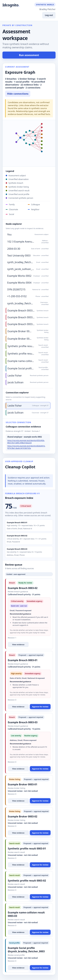This screenshot has height=980, width=58.
Task: Click the SYNTHETIC WORLD badge
Action: pyautogui.click(x=45, y=4)
